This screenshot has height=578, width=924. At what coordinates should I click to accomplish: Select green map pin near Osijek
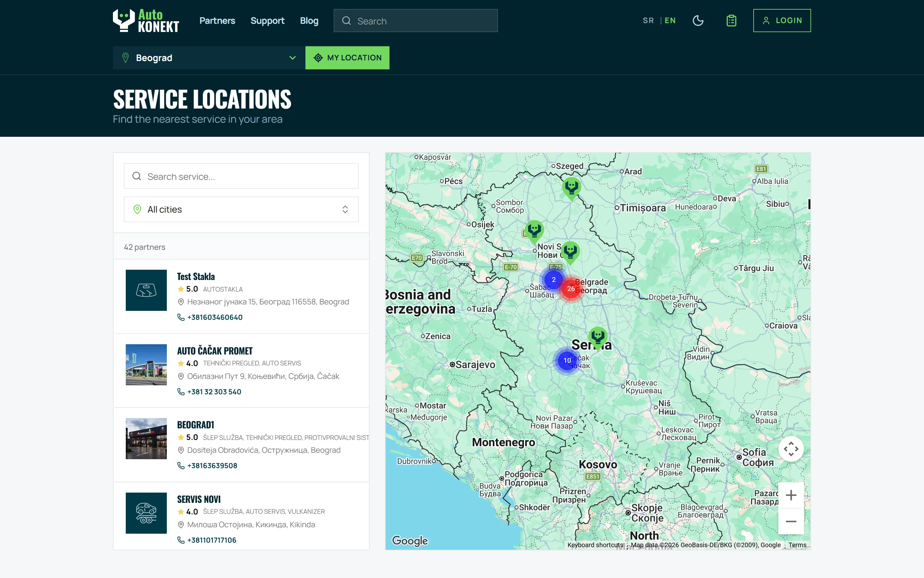[535, 231]
